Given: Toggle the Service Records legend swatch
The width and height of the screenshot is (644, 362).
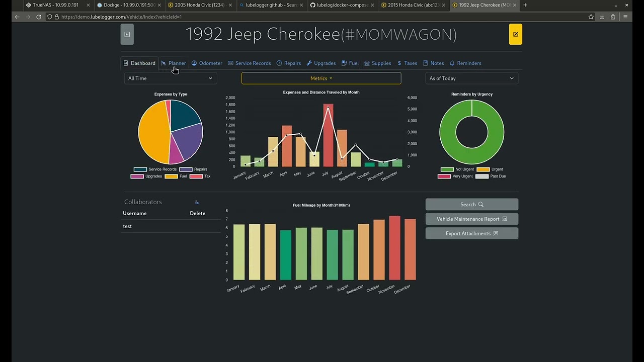Looking at the screenshot, I should tap(140, 169).
